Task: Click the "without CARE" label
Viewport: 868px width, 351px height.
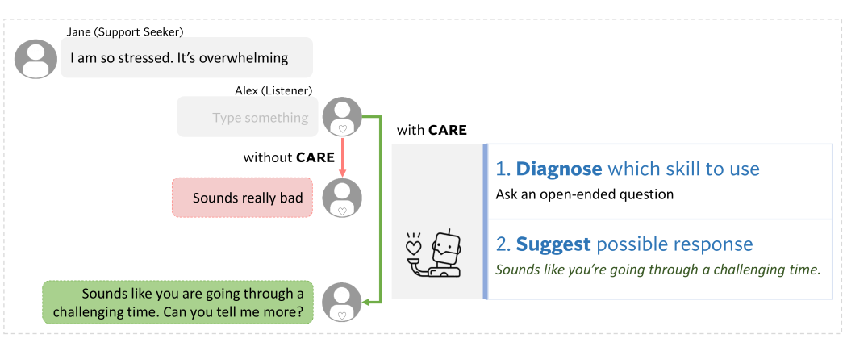Action: click(289, 157)
